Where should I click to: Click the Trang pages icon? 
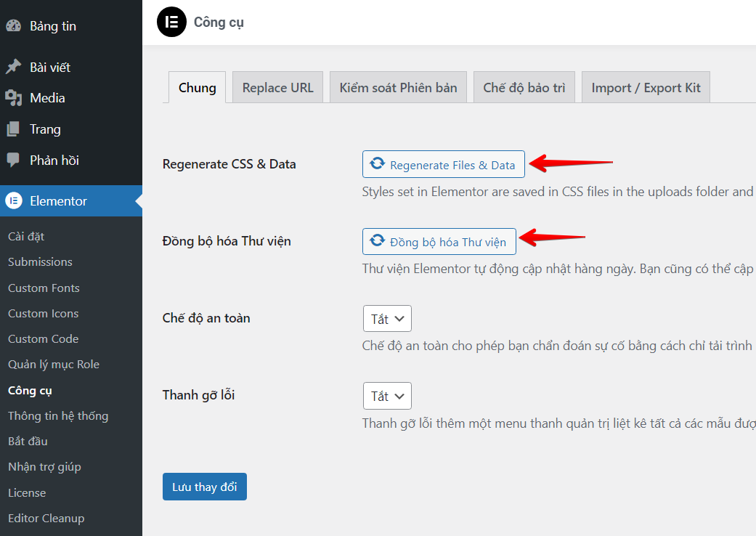[x=14, y=129]
